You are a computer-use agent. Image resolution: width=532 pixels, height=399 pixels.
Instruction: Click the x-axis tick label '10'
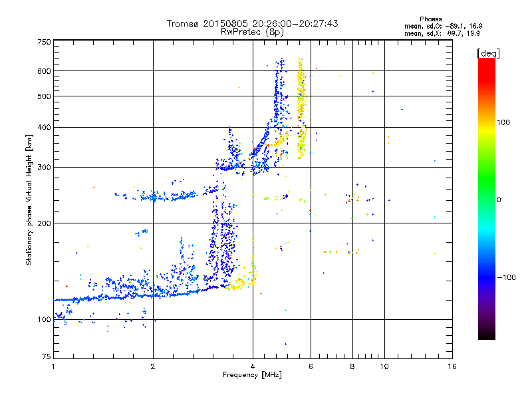(x=384, y=366)
